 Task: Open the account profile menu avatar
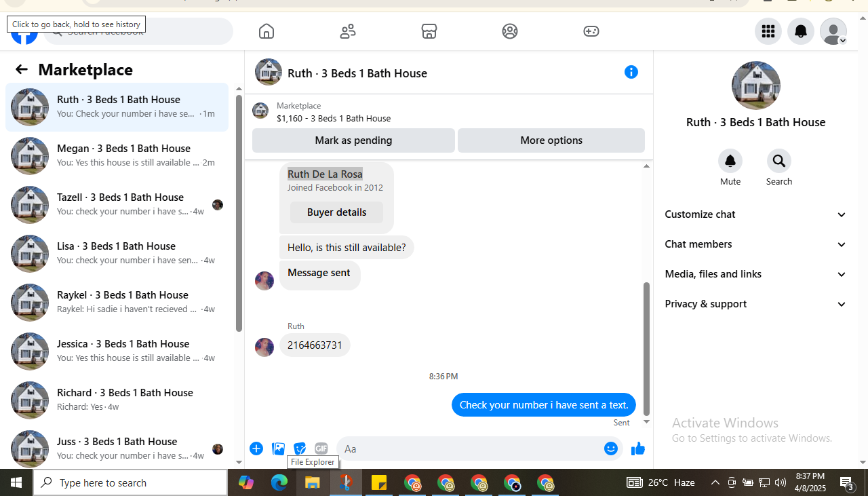(833, 31)
